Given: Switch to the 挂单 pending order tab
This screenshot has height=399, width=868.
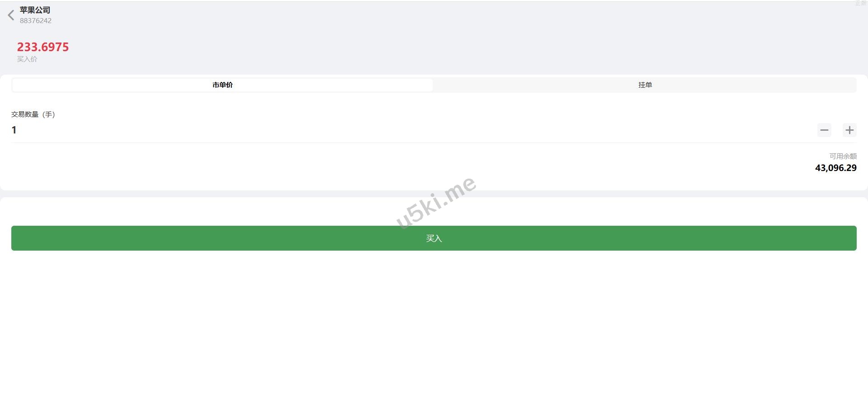Looking at the screenshot, I should coord(645,85).
